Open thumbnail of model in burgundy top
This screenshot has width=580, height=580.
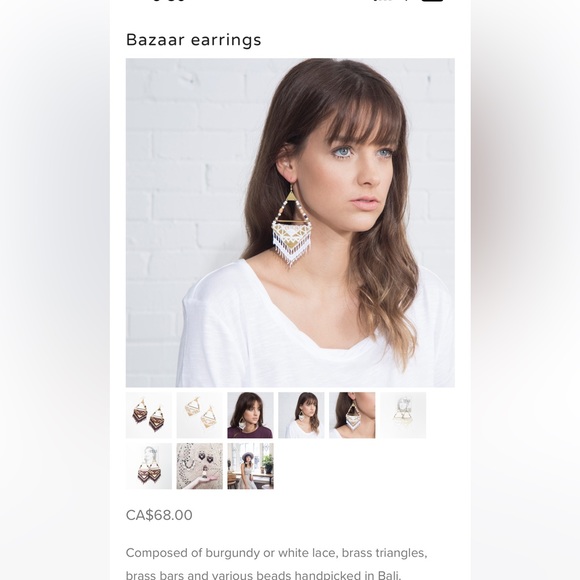click(x=250, y=415)
